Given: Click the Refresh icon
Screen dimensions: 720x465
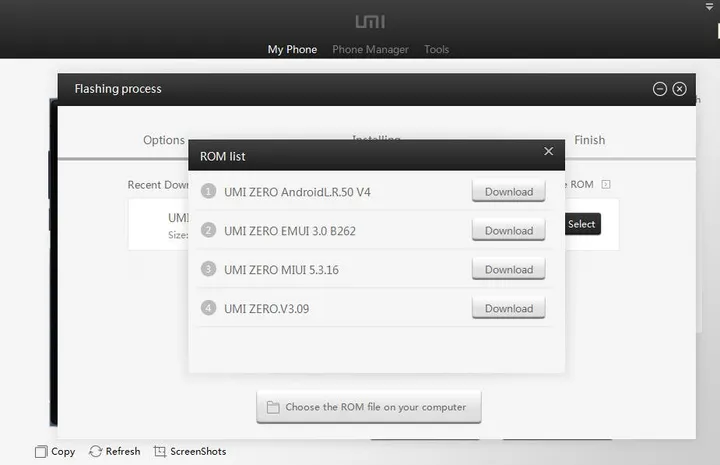Looking at the screenshot, I should [96, 452].
